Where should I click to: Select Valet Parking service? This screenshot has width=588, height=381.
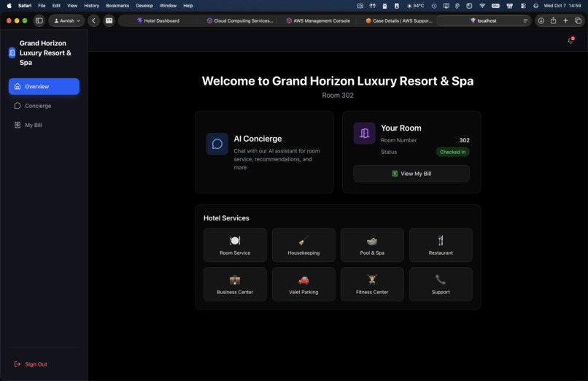[303, 284]
